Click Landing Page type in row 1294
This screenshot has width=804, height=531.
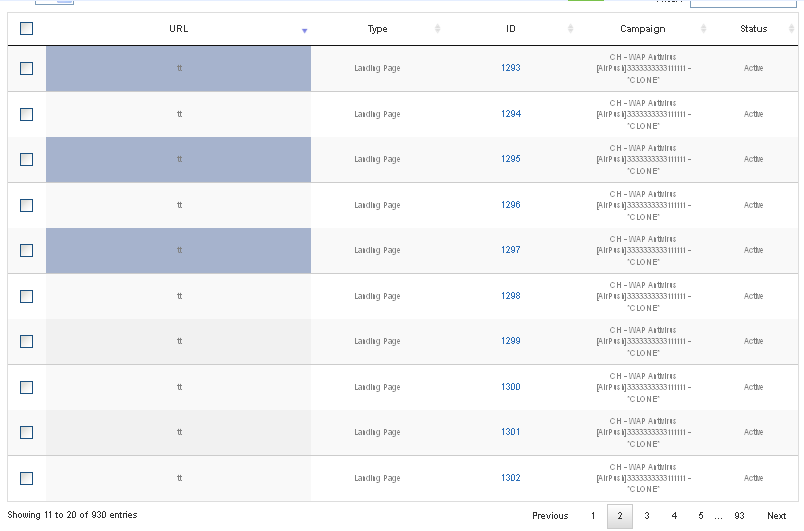point(377,114)
